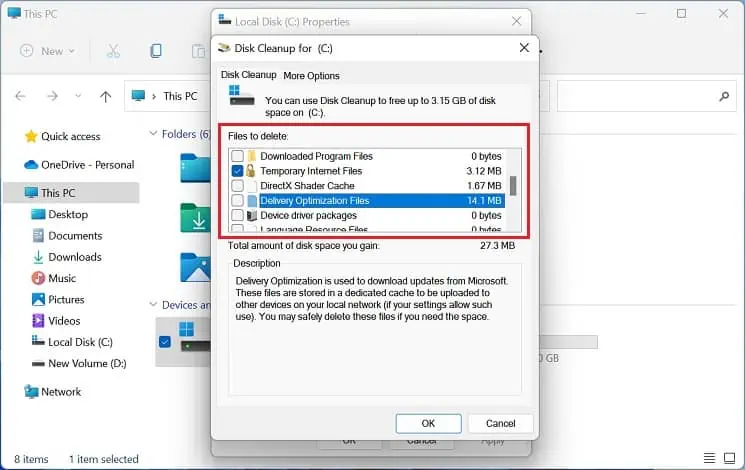Uncheck Temporary Internet Files checkbox
745x470 pixels.
click(237, 171)
